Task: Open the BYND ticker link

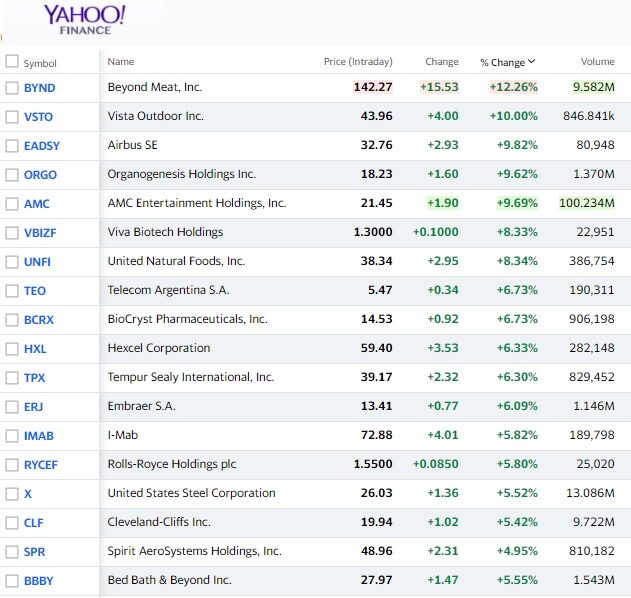Action: (39, 88)
